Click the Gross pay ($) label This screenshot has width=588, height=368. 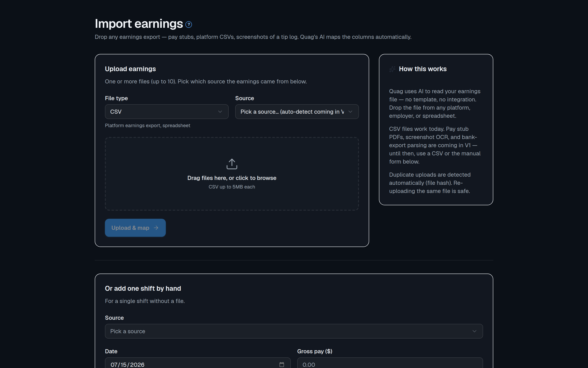point(315,351)
